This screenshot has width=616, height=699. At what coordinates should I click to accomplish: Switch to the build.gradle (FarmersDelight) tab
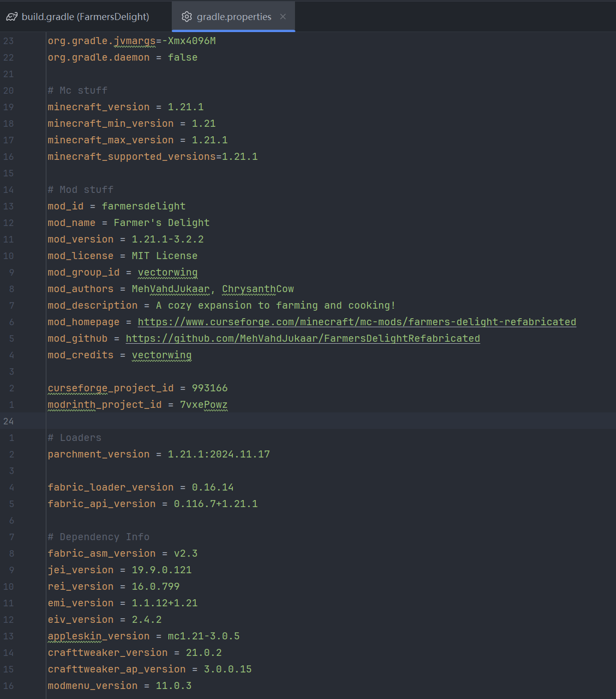pos(85,17)
